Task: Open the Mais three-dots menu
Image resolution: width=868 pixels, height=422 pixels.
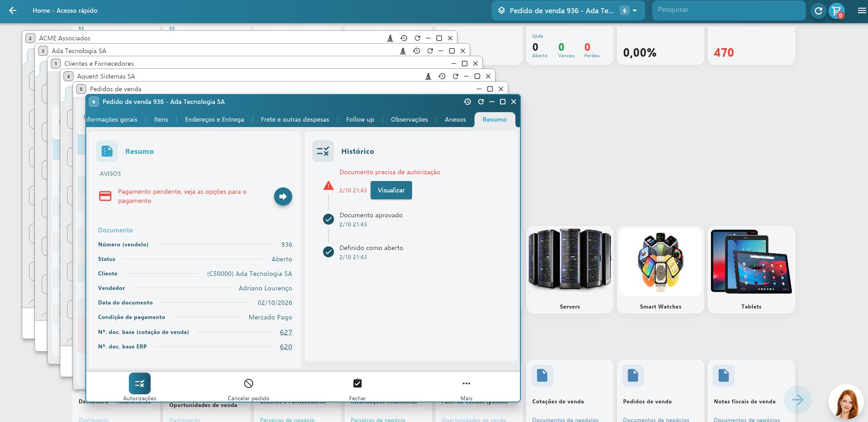Action: pyautogui.click(x=466, y=384)
